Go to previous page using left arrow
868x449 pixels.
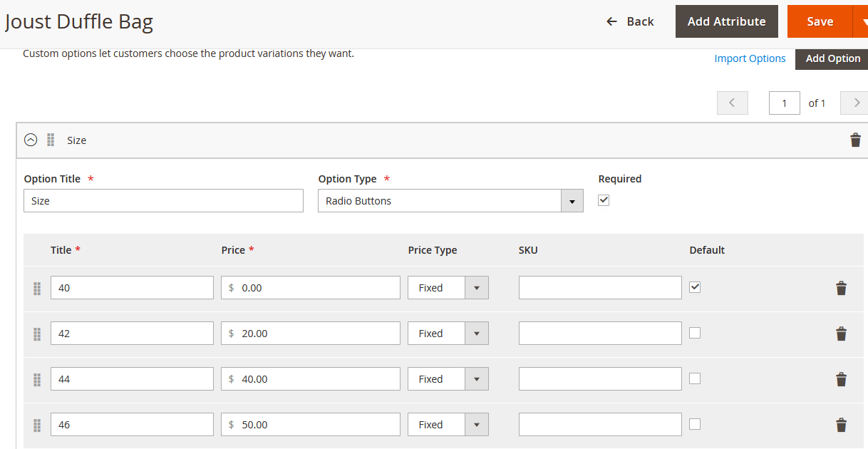732,103
